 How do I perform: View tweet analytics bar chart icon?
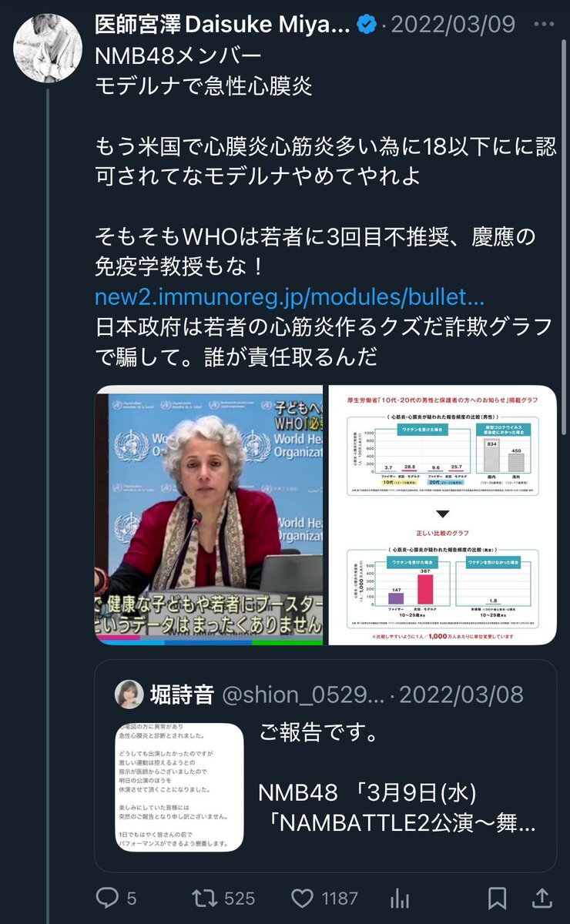400,898
